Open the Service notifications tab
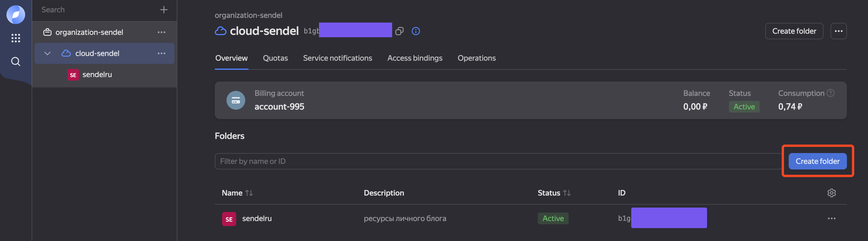868x241 pixels. point(337,58)
